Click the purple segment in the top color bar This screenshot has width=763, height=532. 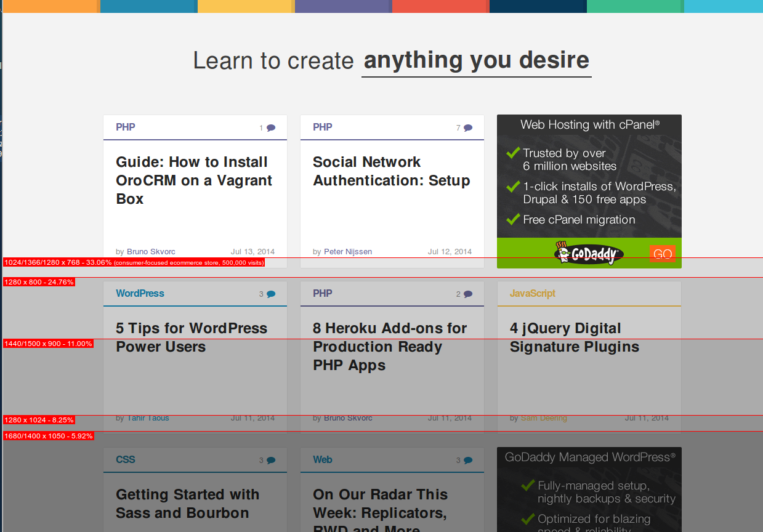343,6
